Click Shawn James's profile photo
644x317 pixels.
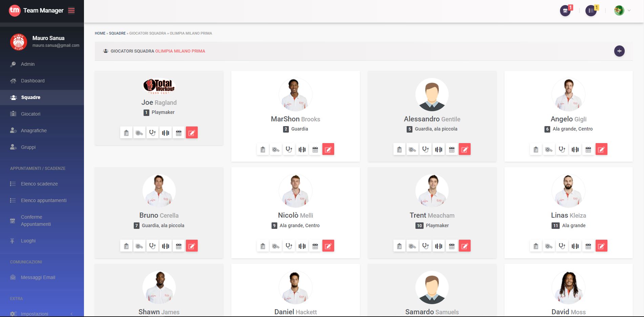pos(159,288)
